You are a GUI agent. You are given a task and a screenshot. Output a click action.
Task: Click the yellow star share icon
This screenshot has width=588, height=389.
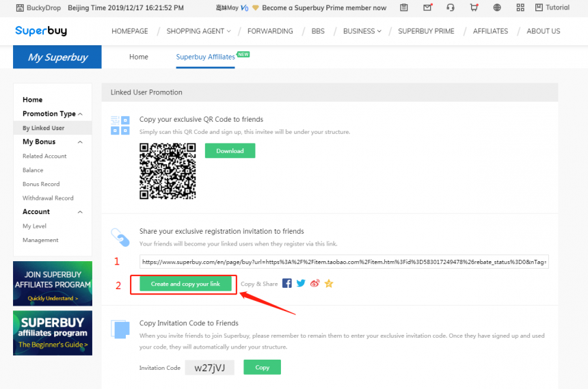(x=329, y=283)
